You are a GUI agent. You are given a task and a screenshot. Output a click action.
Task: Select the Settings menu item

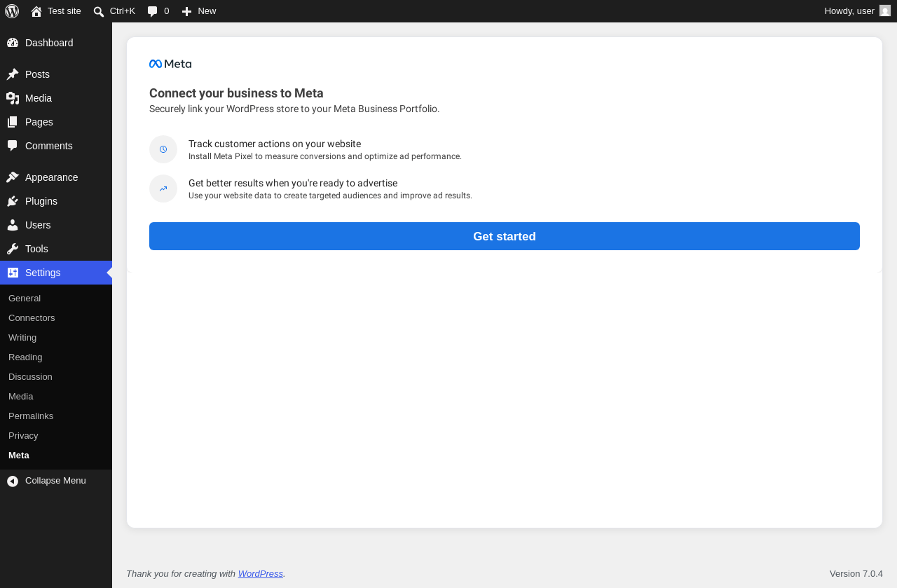(56, 273)
